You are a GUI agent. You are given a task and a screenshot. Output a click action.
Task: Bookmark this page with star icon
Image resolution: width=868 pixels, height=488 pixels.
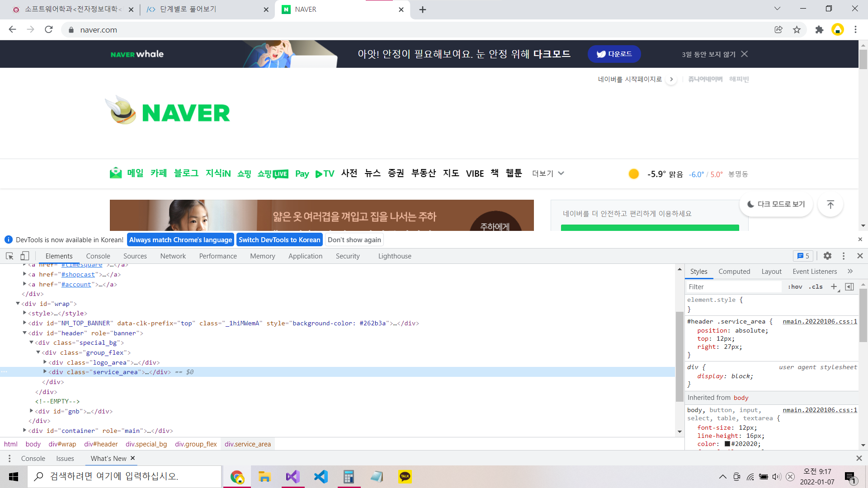[x=797, y=30]
